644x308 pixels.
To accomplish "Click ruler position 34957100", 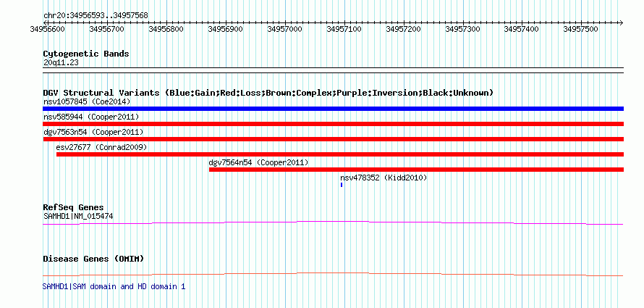I will [x=344, y=29].
